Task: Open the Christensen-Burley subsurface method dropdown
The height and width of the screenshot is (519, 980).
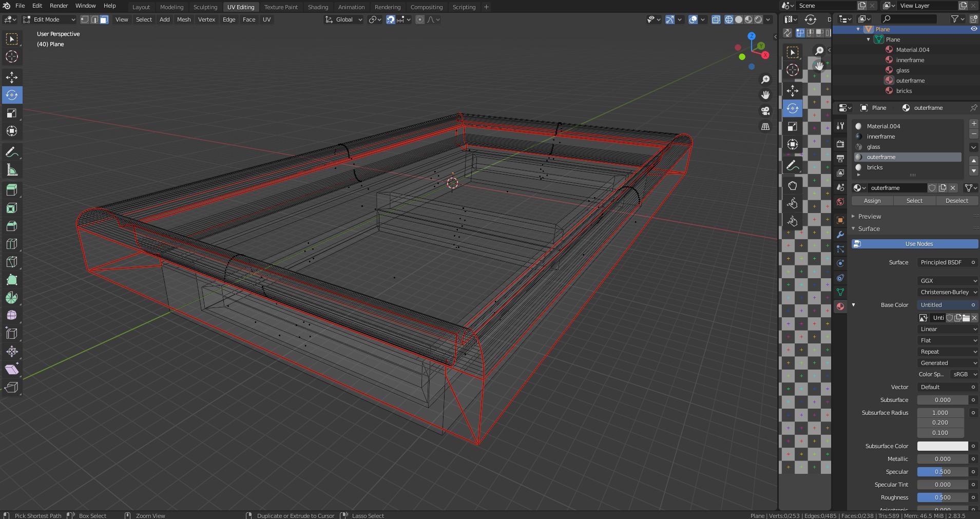Action: tap(947, 292)
